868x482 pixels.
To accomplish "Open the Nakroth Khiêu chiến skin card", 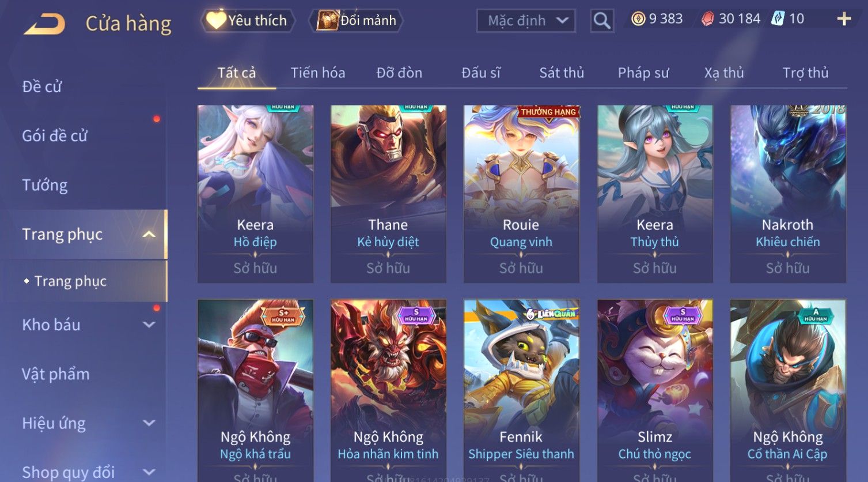I will [x=788, y=194].
